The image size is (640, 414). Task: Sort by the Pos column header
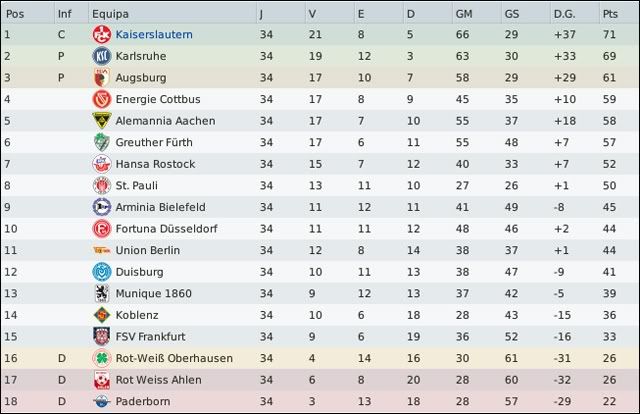point(16,13)
